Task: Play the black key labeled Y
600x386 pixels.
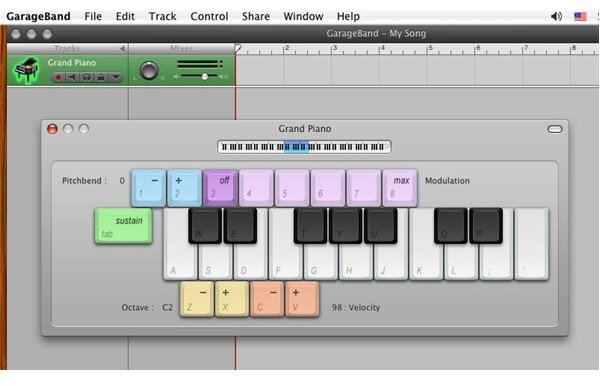Action: (x=346, y=225)
